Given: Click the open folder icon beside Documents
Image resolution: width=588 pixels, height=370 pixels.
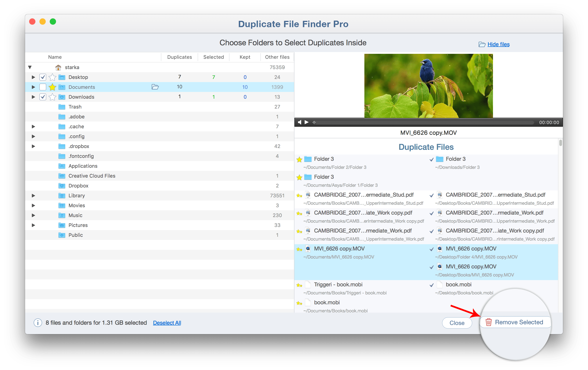Looking at the screenshot, I should [155, 87].
